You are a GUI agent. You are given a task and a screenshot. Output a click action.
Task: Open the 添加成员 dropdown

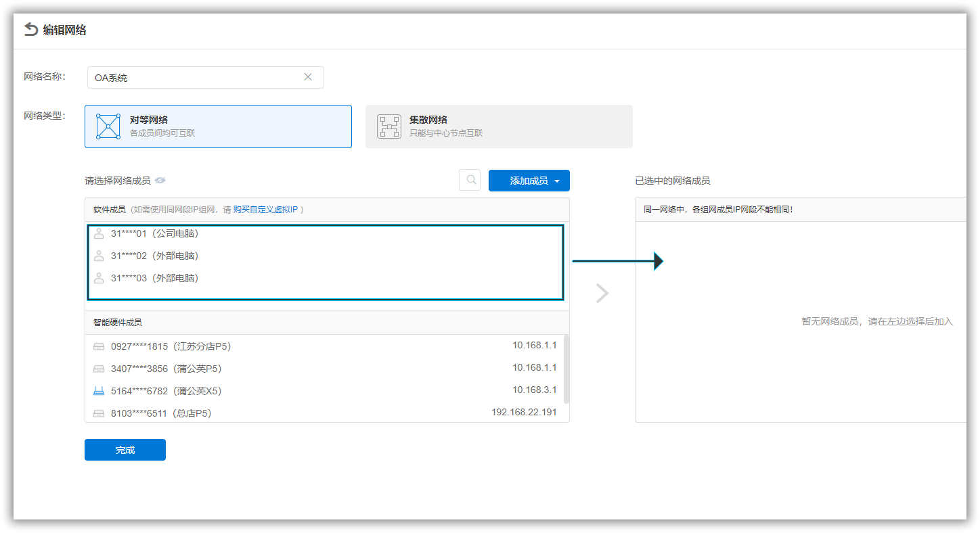point(529,181)
